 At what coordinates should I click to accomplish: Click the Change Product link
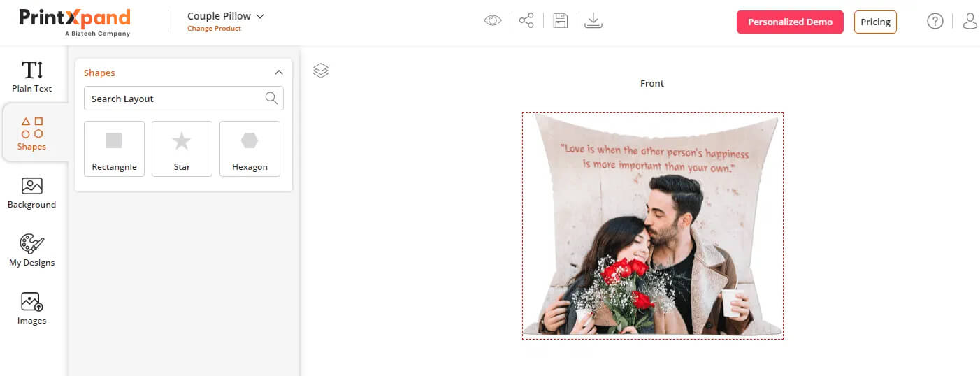[x=214, y=29]
